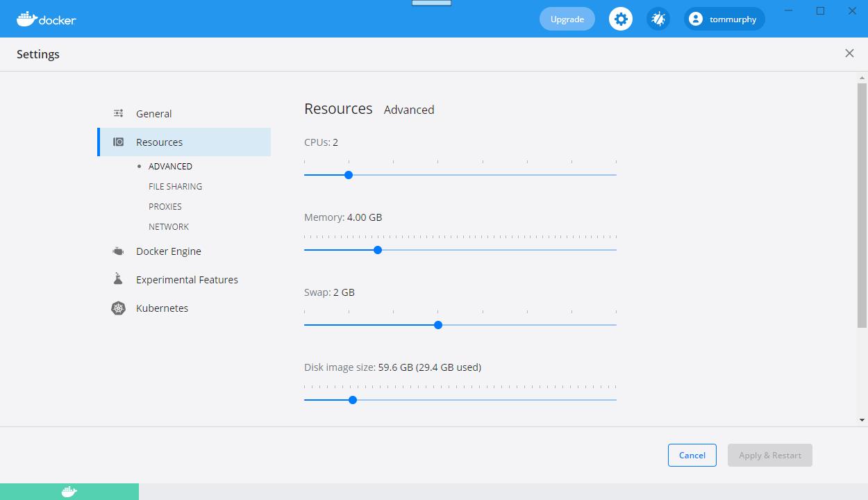Open settings via the gear icon
The width and height of the screenshot is (868, 500).
(x=621, y=19)
